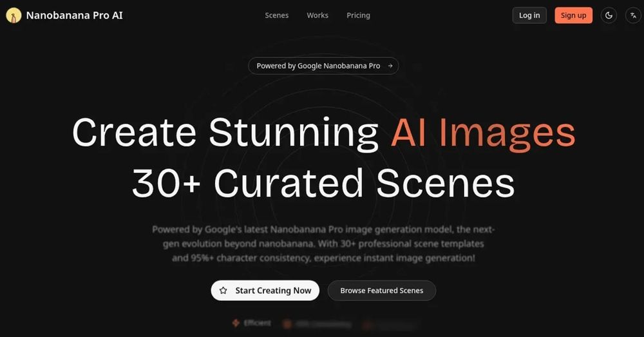Open the Powered by Google Nanobanana Pro badge
Image resolution: width=644 pixels, height=337 pixels.
click(323, 66)
